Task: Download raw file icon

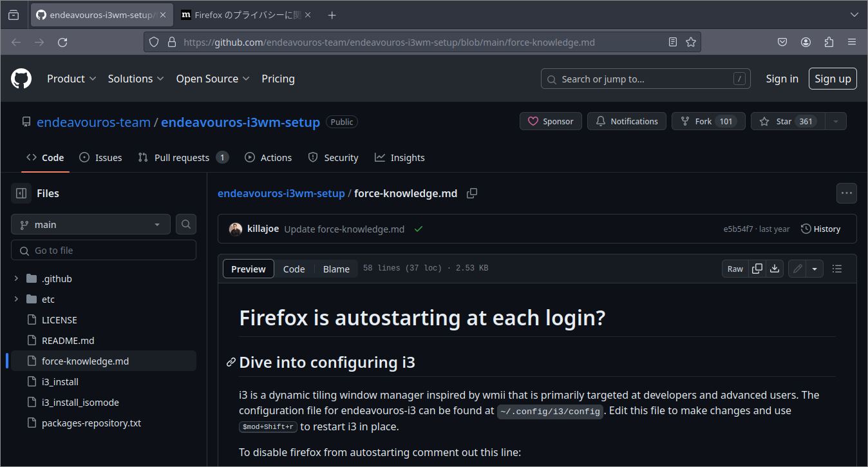Action: 775,269
